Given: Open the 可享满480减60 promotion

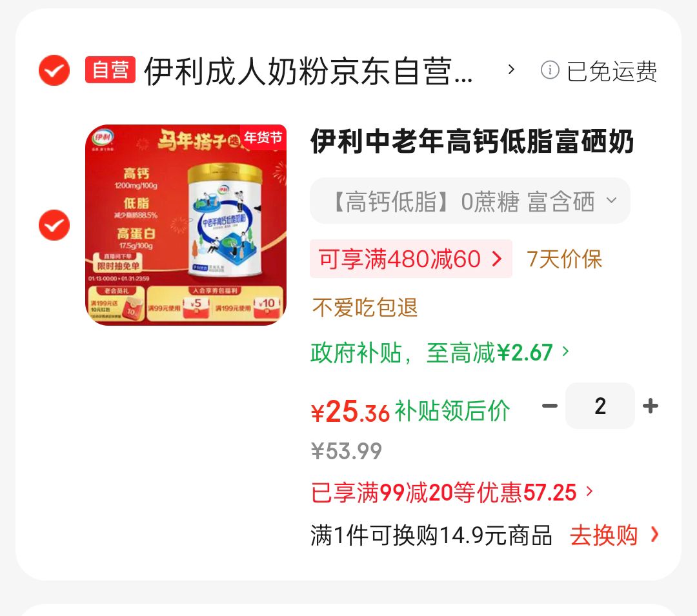Looking at the screenshot, I should (x=410, y=259).
